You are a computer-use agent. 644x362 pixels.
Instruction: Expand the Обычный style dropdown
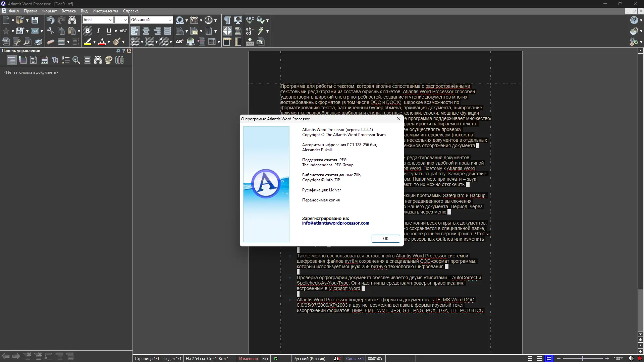click(x=170, y=20)
